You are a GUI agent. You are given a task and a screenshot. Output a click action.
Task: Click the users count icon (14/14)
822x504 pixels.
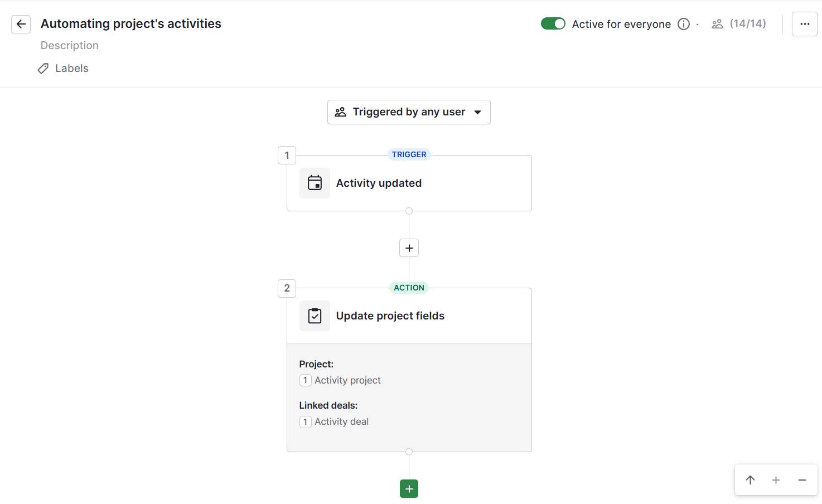[x=717, y=24]
